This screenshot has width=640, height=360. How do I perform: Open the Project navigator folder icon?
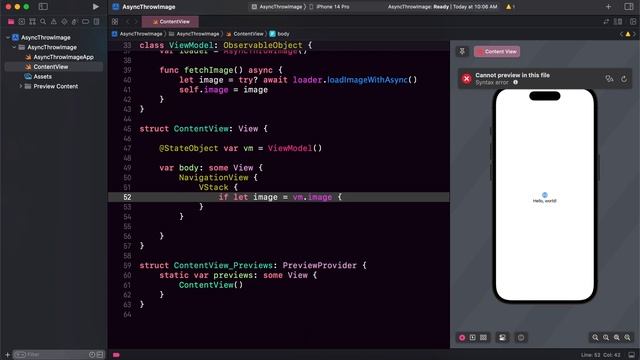pyautogui.click(x=11, y=21)
